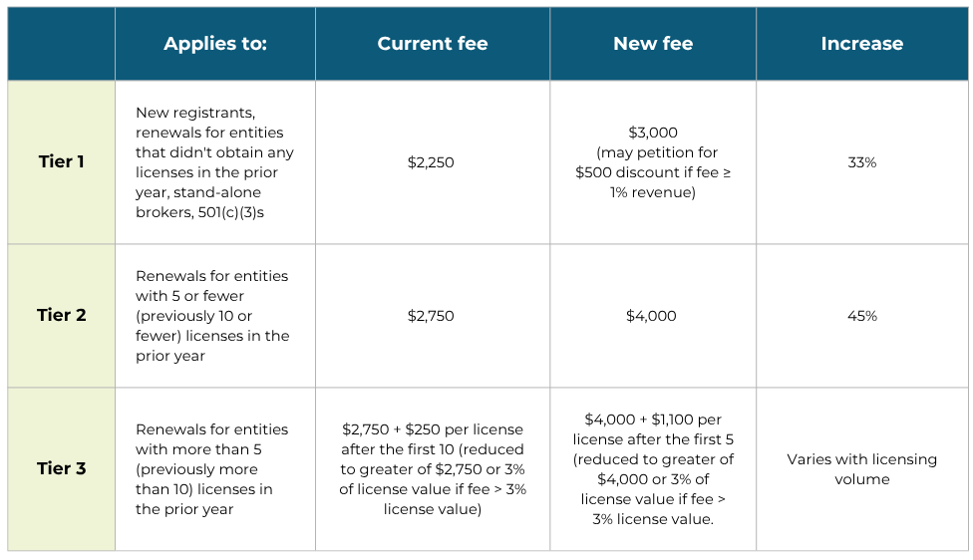Click the "5 or fewer" licenses description
973x560 pixels.
pos(213,315)
